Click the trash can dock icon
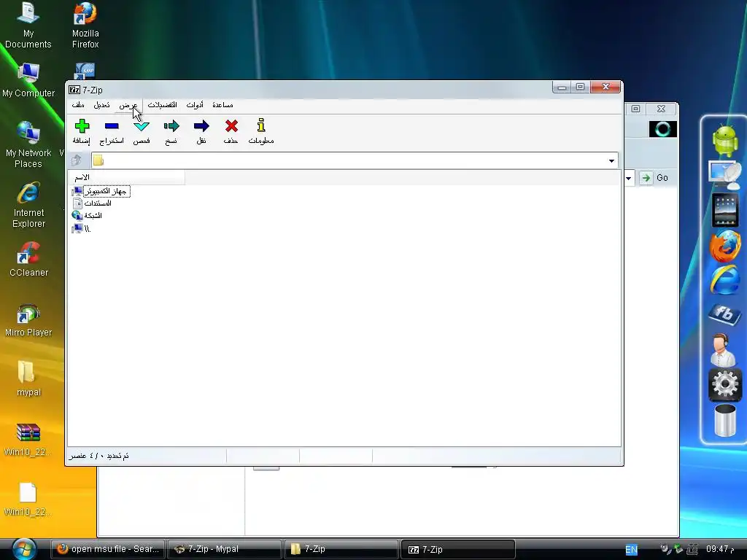The height and width of the screenshot is (560, 747). (x=725, y=420)
